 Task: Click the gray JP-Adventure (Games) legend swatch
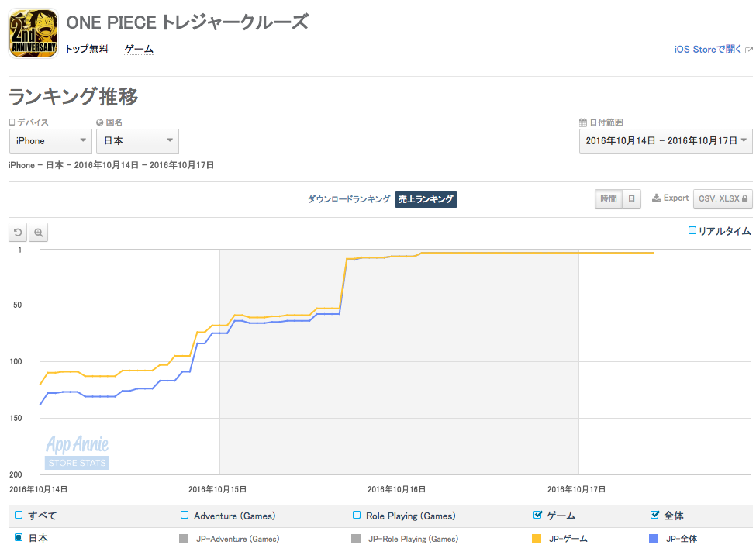184,539
